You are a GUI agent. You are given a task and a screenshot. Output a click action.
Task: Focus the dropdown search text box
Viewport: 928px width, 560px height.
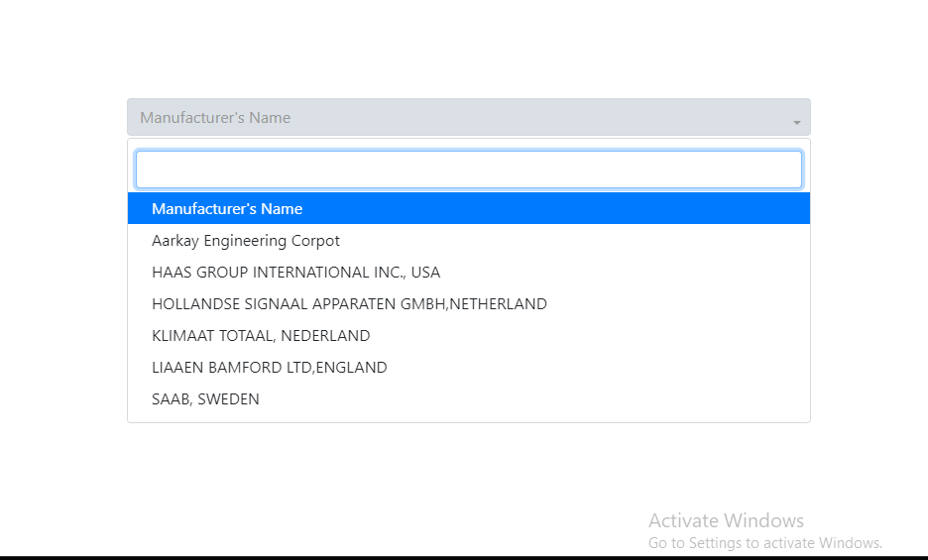[x=468, y=169]
